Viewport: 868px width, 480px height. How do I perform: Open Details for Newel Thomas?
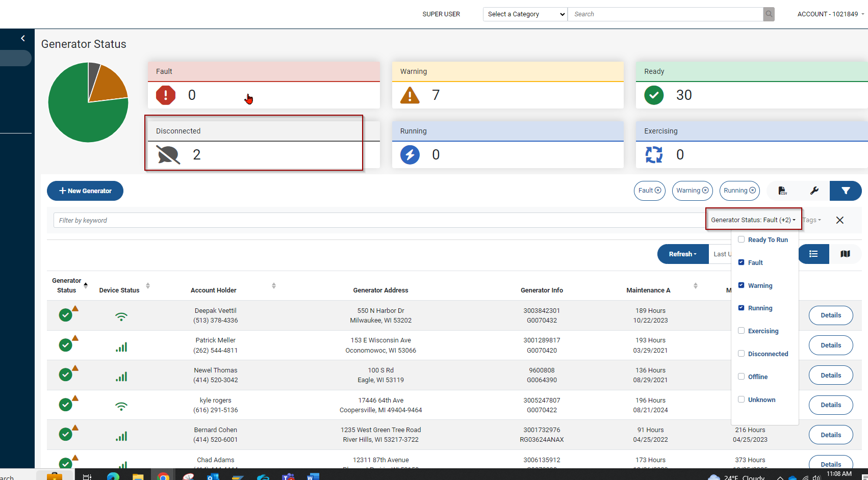coord(831,376)
